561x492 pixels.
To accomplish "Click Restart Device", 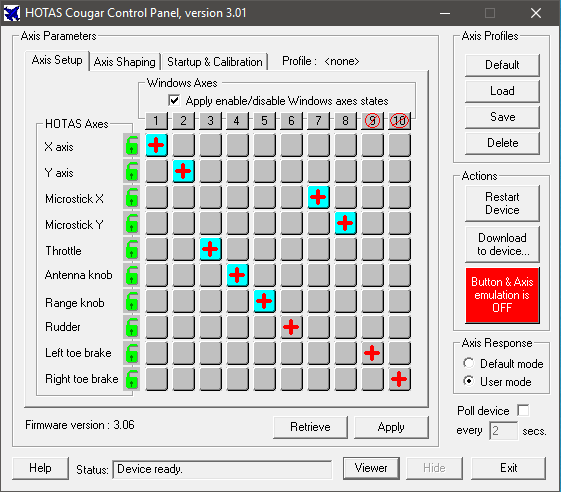I will (x=502, y=203).
